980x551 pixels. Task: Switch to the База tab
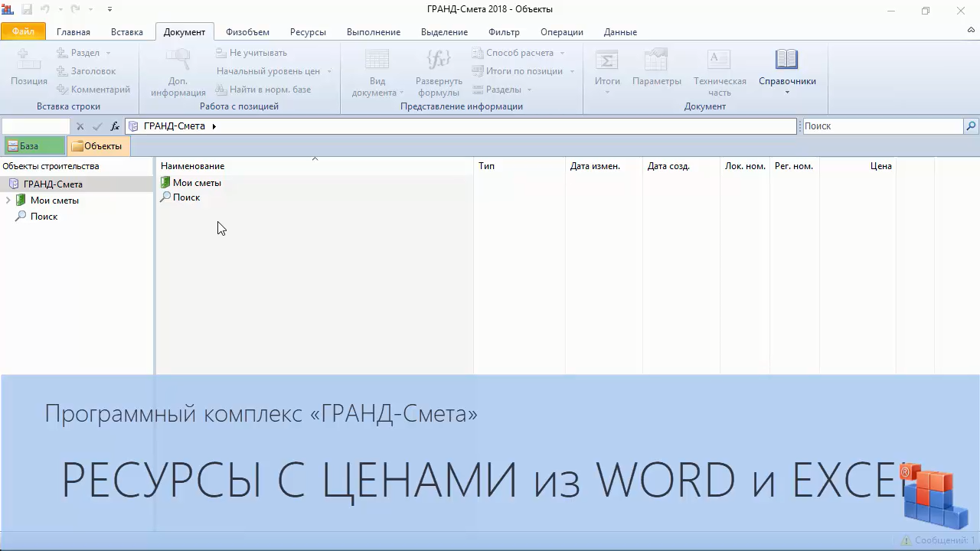click(34, 146)
